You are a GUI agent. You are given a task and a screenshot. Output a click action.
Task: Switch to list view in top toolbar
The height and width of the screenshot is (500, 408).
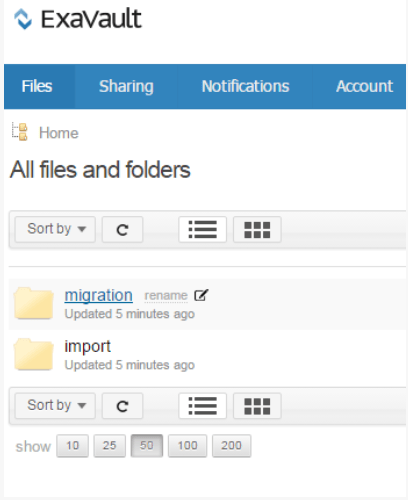point(202,230)
